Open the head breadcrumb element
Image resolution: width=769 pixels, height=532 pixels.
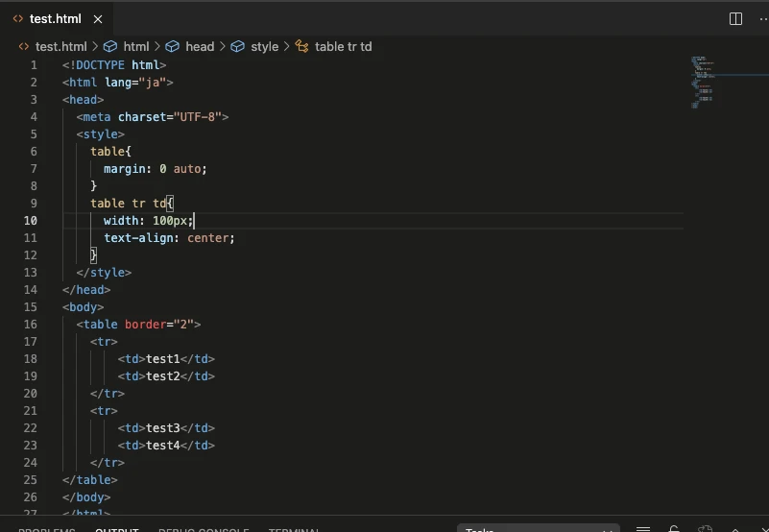click(190, 47)
